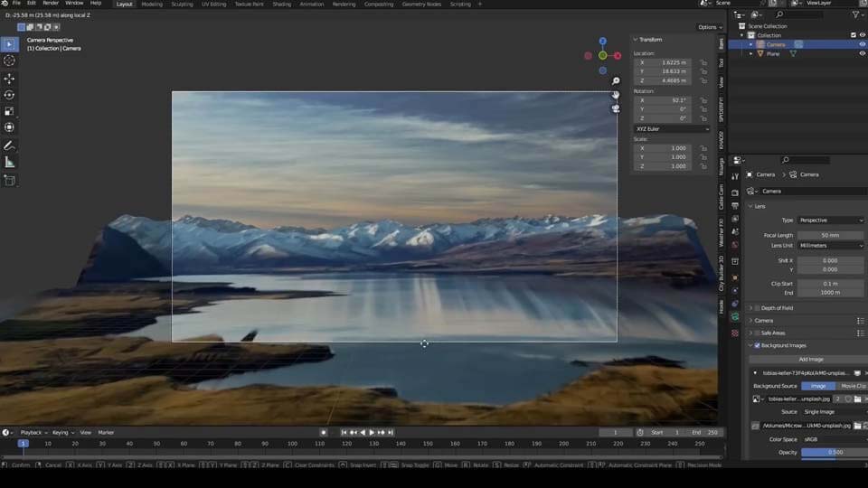Open the Object Data camera properties tab
Screen dimensions: 868x488
(x=735, y=317)
